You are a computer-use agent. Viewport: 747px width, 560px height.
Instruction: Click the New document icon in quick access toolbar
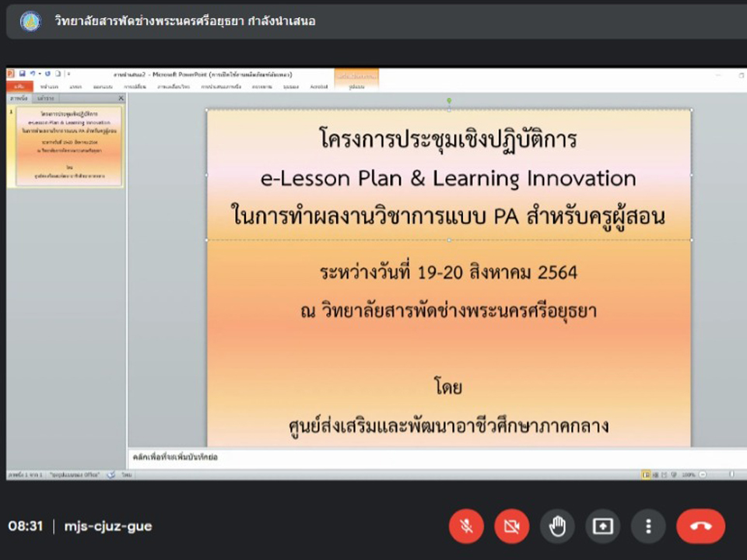click(58, 74)
